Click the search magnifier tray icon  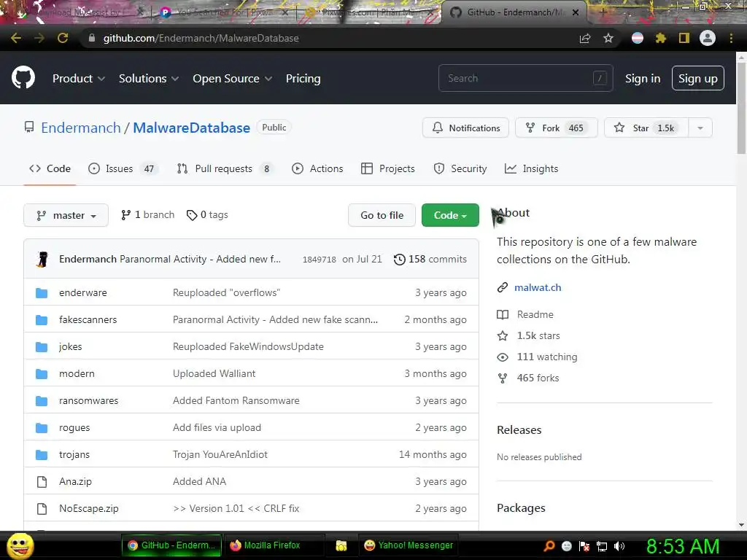(x=549, y=546)
